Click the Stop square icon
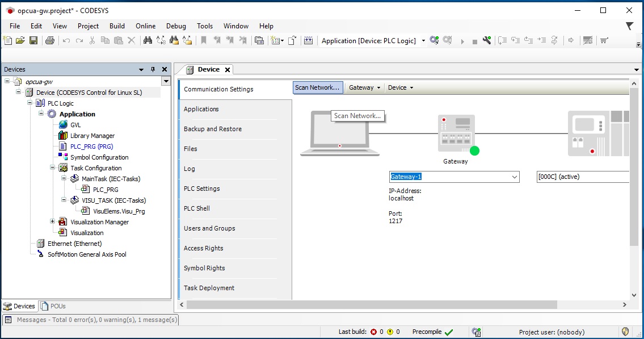644x339 pixels. click(475, 41)
